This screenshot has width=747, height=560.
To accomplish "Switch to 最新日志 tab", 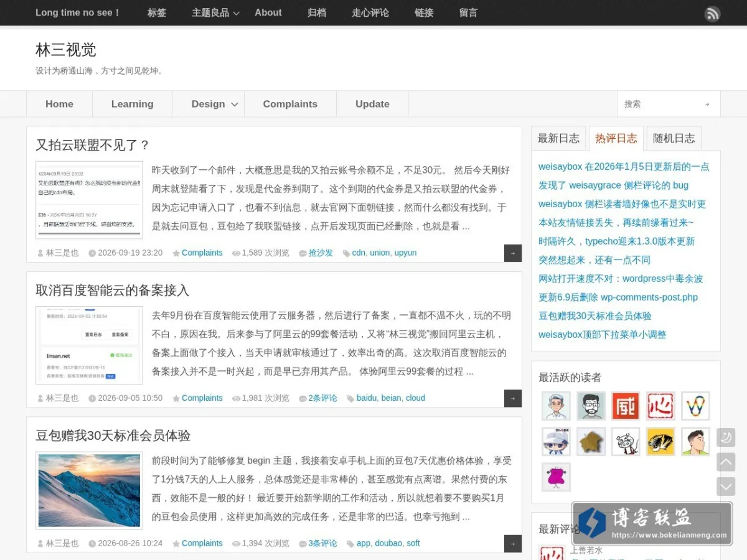I will tap(558, 138).
